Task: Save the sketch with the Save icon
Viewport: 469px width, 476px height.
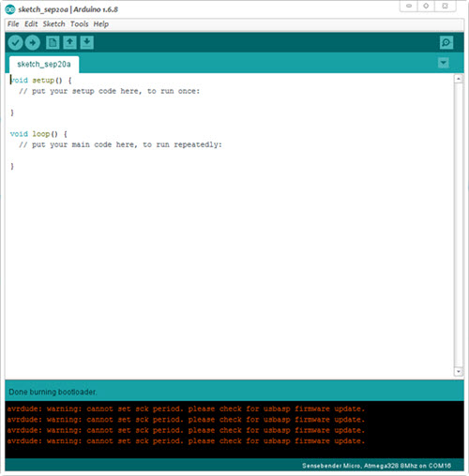Action: (x=87, y=42)
